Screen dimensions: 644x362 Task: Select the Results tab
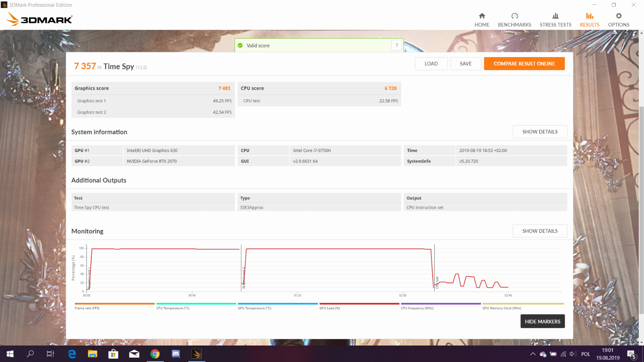tap(590, 20)
